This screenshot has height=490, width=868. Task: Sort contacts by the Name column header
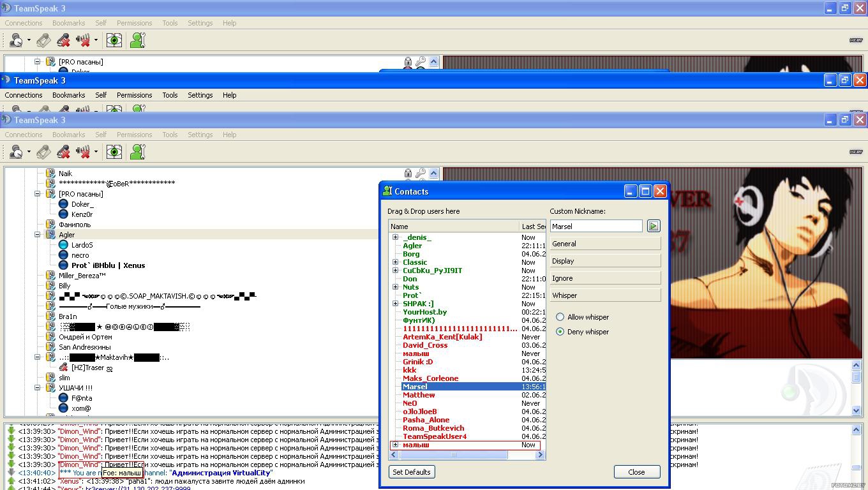click(x=454, y=226)
